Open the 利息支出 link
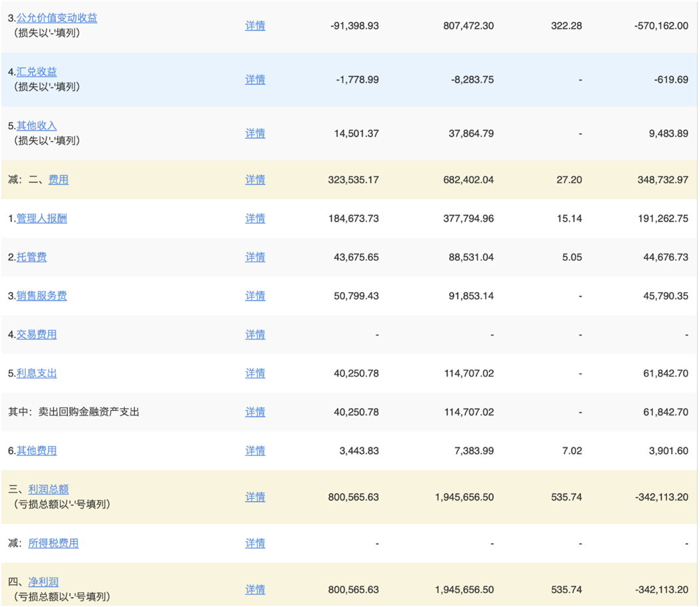The image size is (700, 607). pyautogui.click(x=37, y=373)
